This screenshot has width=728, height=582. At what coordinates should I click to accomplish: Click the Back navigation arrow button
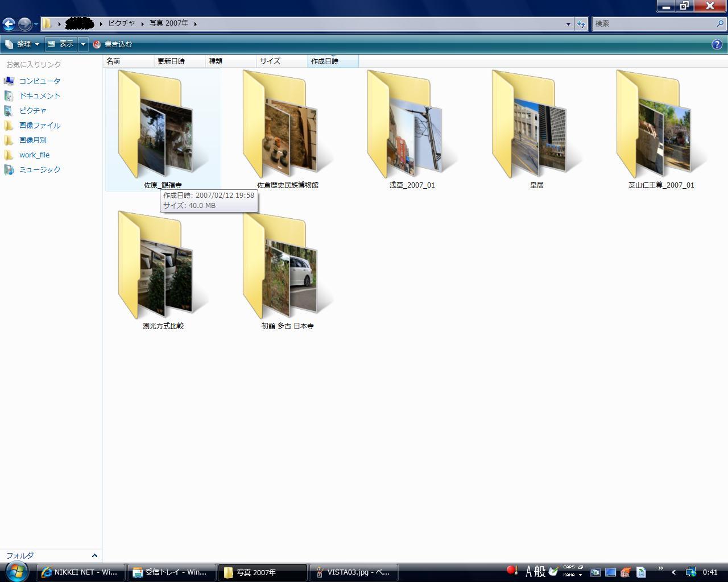(x=9, y=23)
